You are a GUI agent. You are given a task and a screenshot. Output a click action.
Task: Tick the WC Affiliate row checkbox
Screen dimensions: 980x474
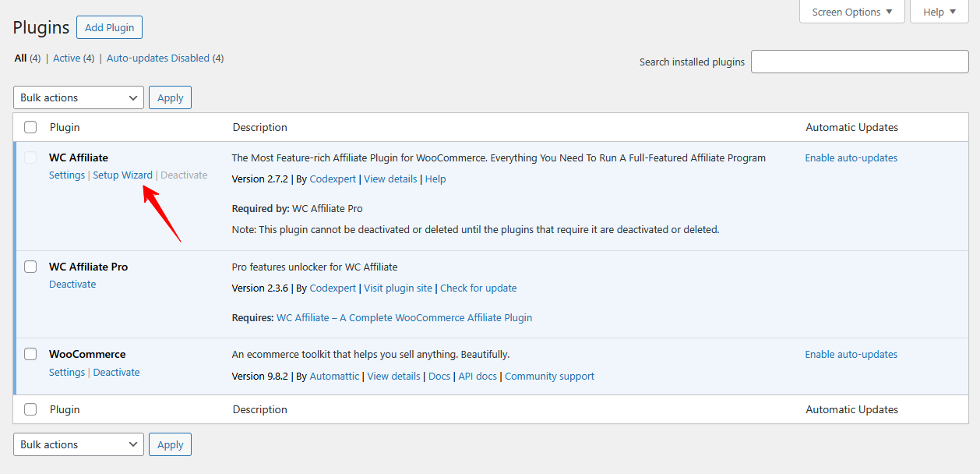tap(30, 158)
